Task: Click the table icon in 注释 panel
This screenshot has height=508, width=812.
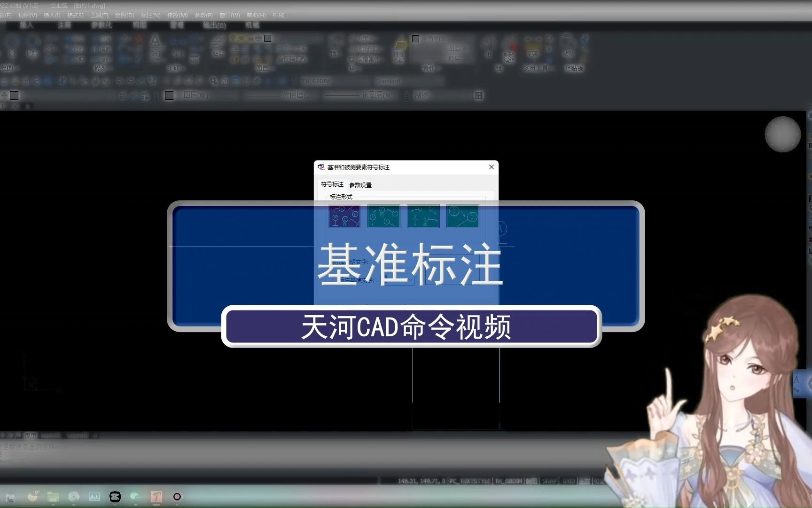Action: [195, 59]
